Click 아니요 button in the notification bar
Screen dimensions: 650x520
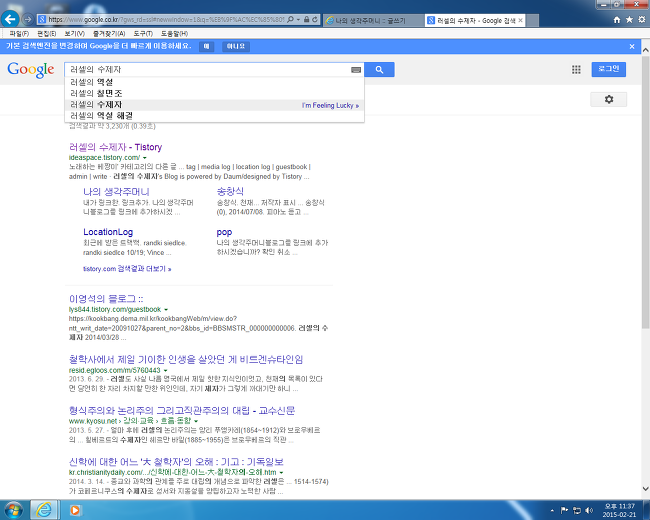(x=236, y=46)
